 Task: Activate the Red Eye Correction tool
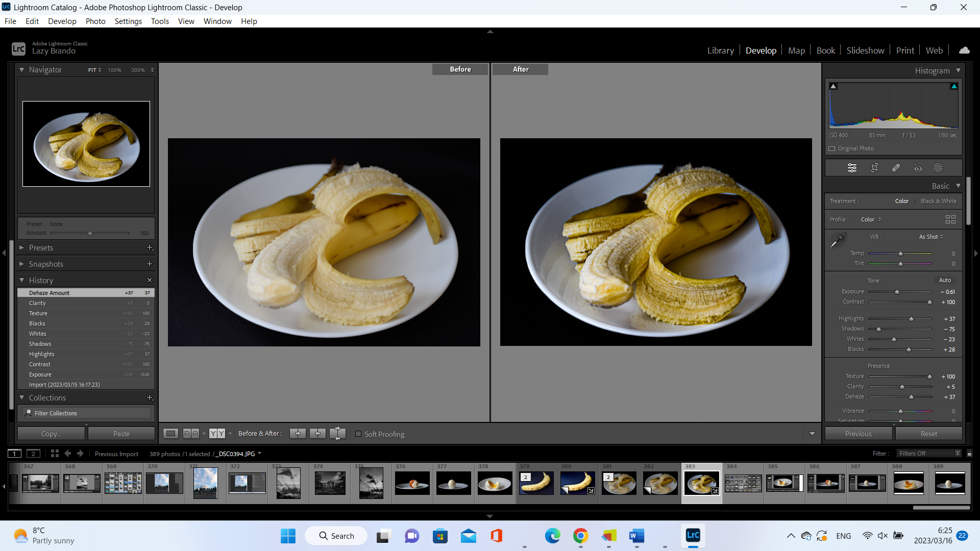(918, 168)
